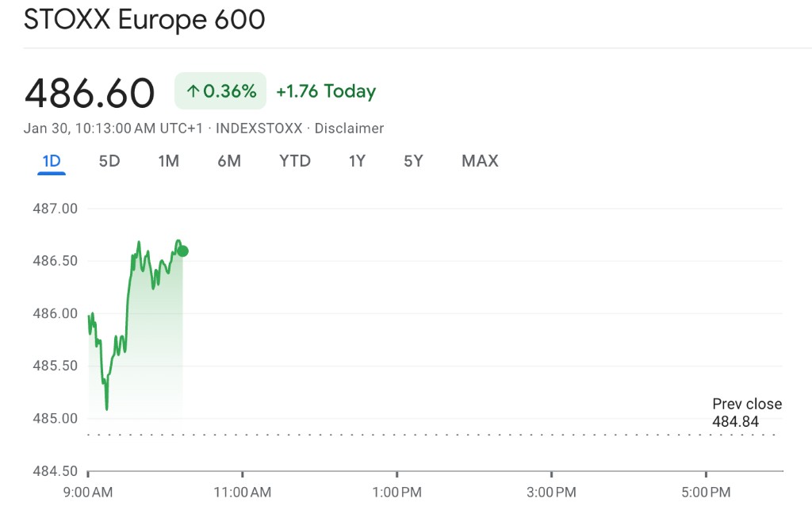Click the green up arrow icon
This screenshot has height=514, width=812.
pos(193,92)
